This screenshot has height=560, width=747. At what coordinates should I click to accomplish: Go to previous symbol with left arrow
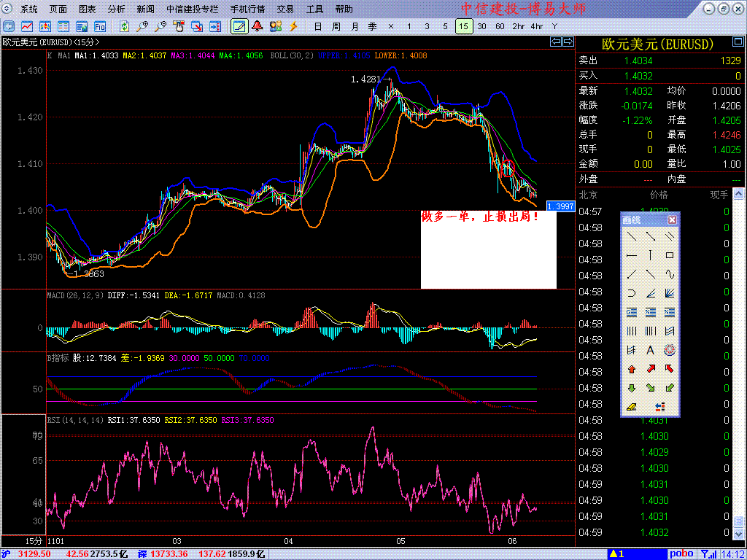coord(555,42)
